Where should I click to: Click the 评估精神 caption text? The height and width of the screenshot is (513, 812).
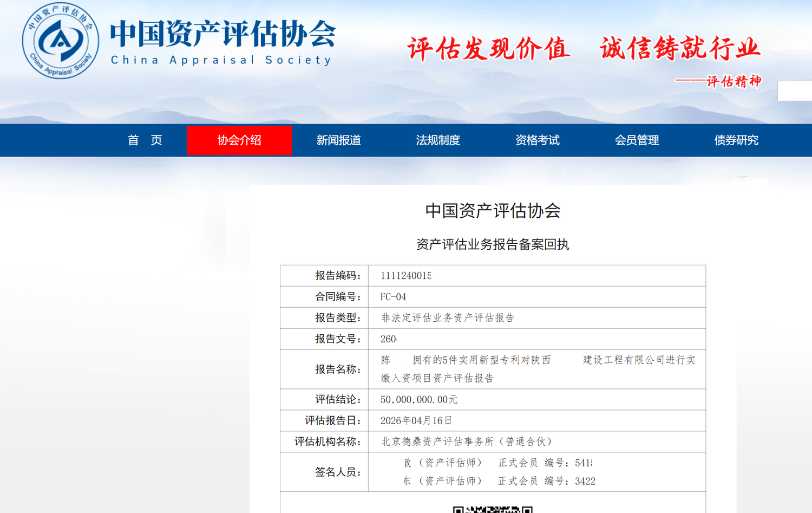click(734, 81)
